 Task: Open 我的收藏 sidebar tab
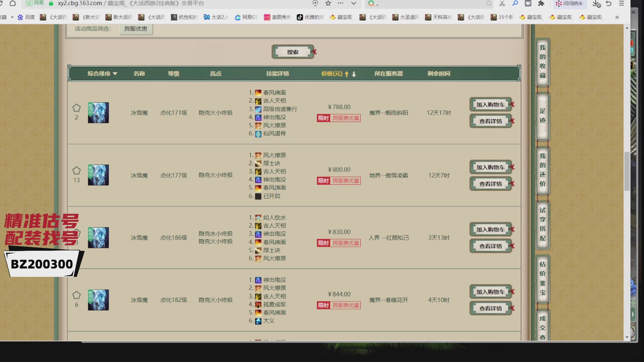tap(542, 61)
